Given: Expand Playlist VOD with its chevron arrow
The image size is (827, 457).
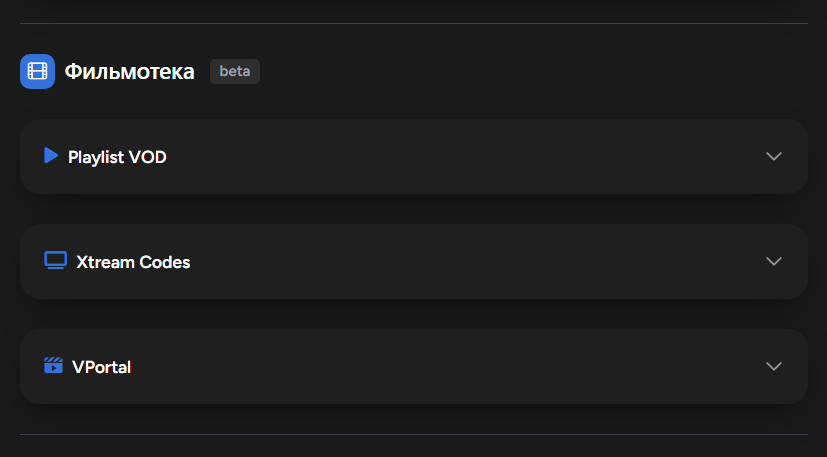Looking at the screenshot, I should (x=774, y=156).
